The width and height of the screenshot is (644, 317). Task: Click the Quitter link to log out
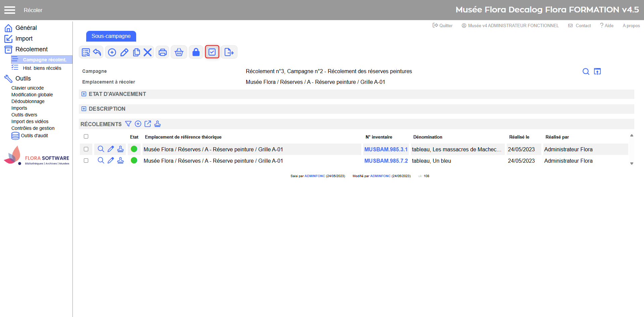442,25
